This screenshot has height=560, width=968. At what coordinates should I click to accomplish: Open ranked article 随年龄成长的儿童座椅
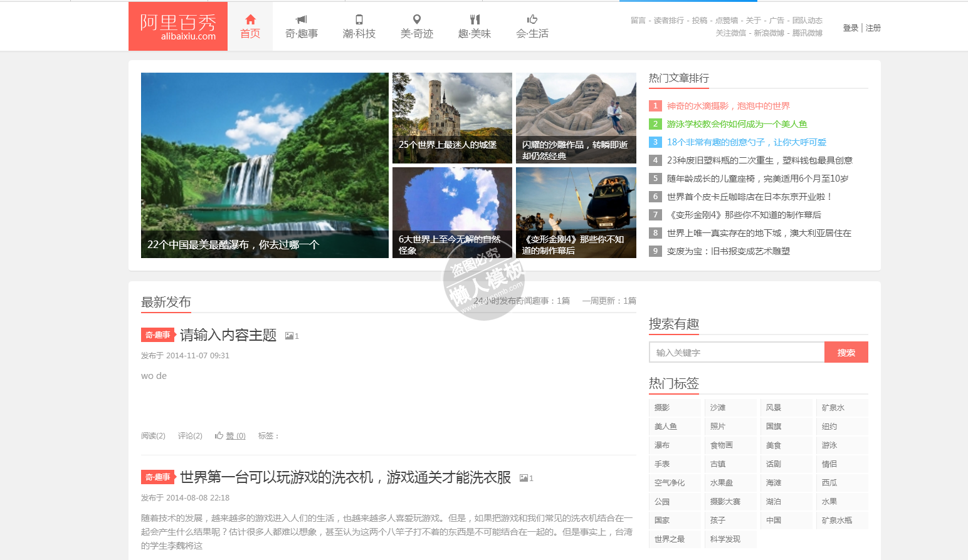tap(758, 179)
